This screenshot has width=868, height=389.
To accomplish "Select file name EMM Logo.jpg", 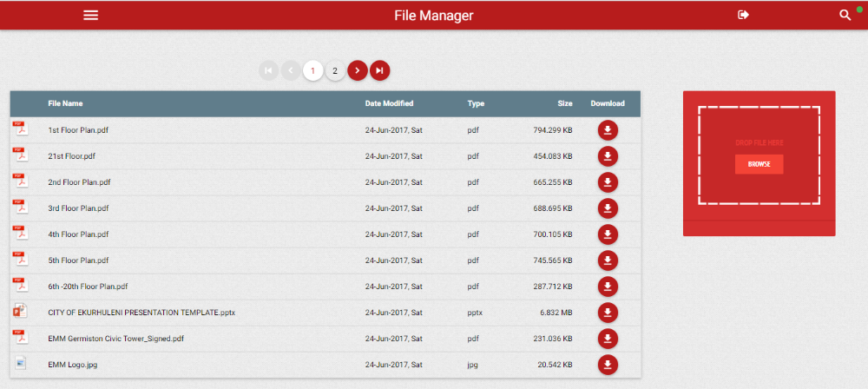I will pos(73,365).
